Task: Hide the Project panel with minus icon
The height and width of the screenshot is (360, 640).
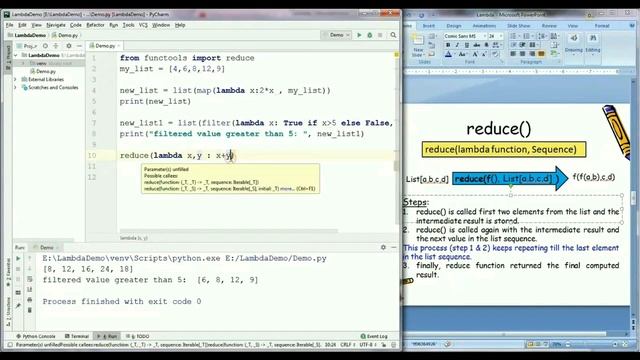Action: tap(79, 46)
